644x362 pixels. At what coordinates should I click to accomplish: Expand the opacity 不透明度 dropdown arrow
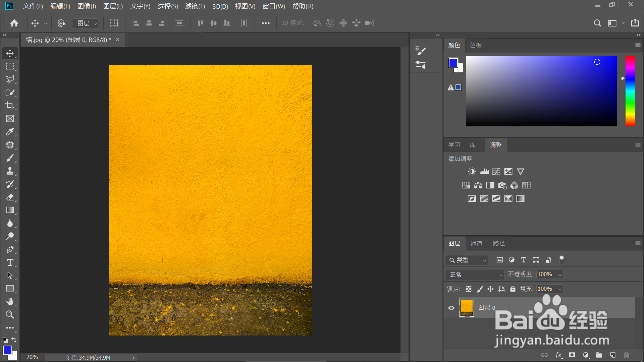(x=559, y=275)
